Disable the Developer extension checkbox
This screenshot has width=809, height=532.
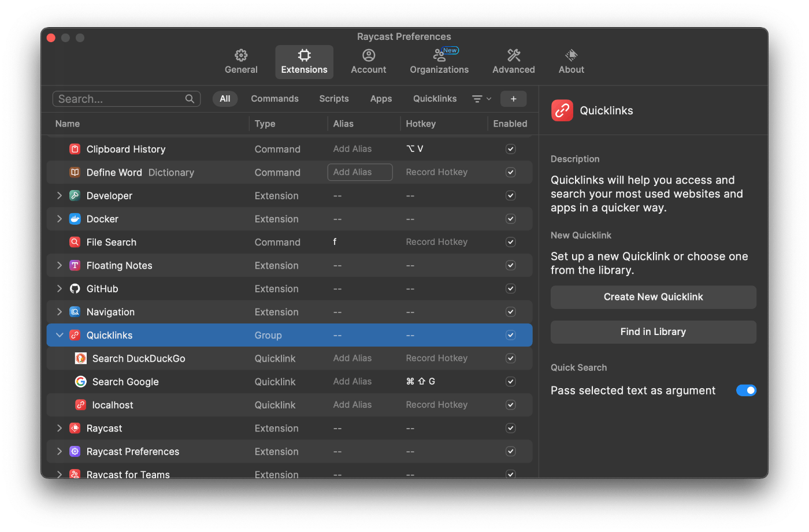pyautogui.click(x=511, y=196)
